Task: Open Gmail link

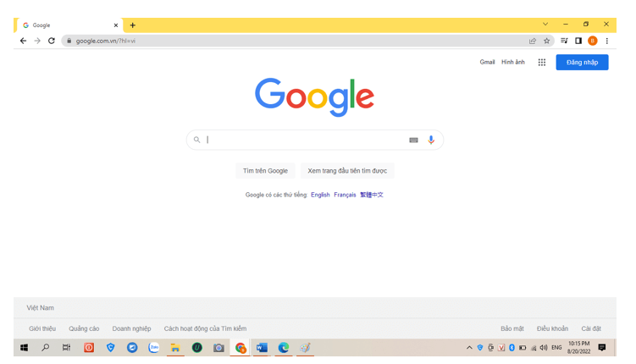Action: coord(487,62)
